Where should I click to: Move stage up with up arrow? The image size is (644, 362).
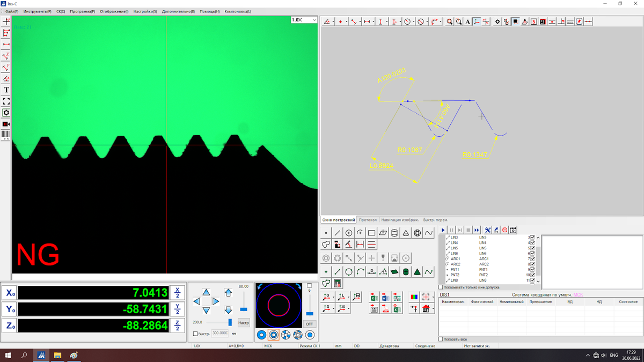[206, 292]
